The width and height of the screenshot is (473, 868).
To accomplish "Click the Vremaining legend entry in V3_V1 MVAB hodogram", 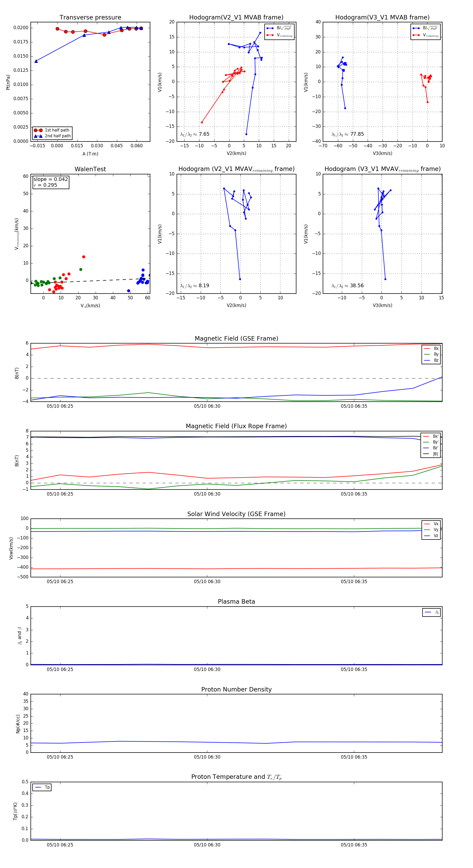I will coord(425,35).
